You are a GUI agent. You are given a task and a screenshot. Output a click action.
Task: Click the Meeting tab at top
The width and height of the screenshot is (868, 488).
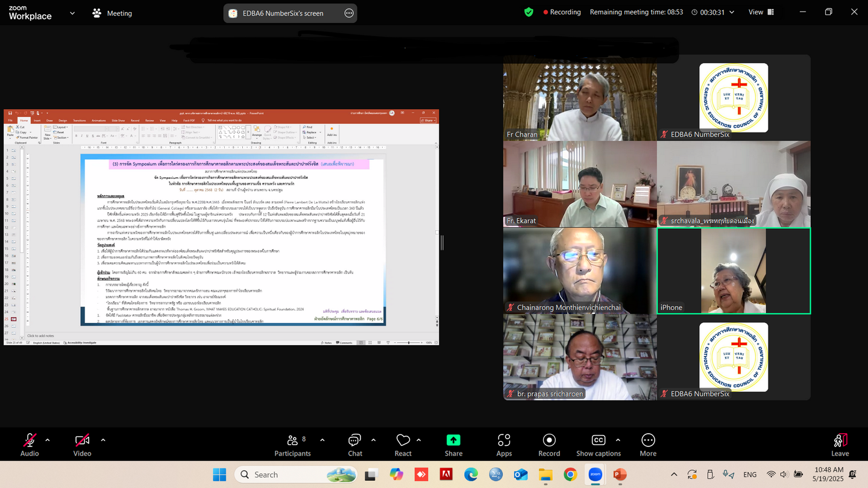[x=112, y=13]
